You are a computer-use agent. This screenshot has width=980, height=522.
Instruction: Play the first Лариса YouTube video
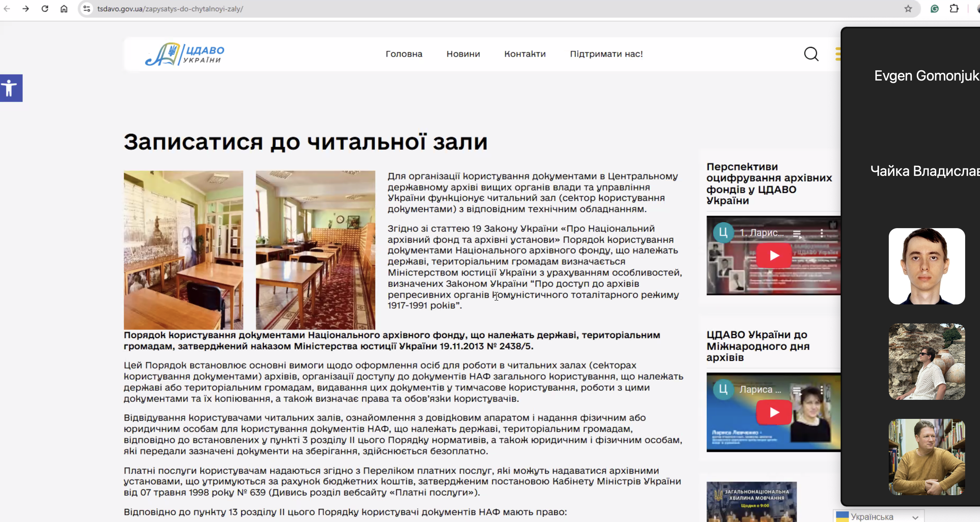tap(774, 255)
